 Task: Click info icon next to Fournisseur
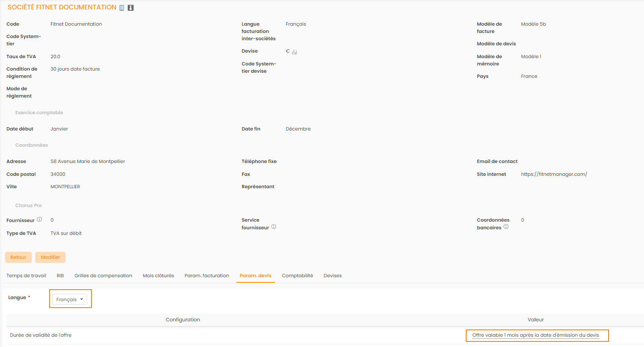point(39,219)
